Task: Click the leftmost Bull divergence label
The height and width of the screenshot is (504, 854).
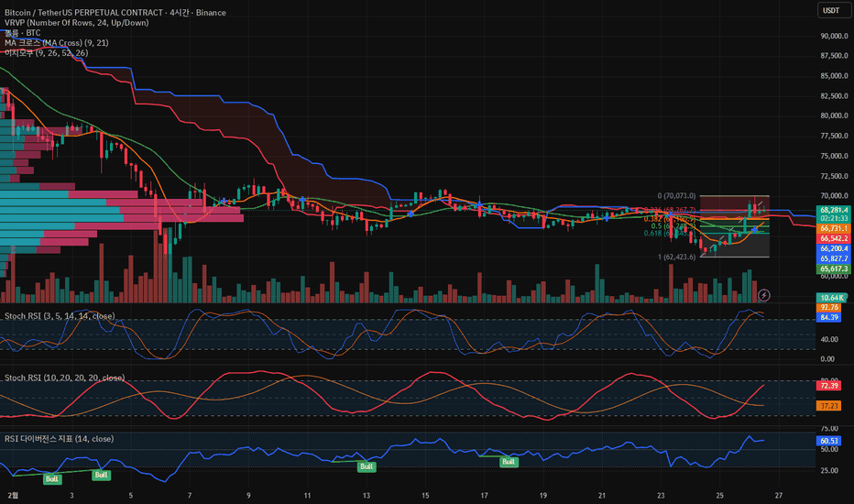Action: click(x=52, y=479)
